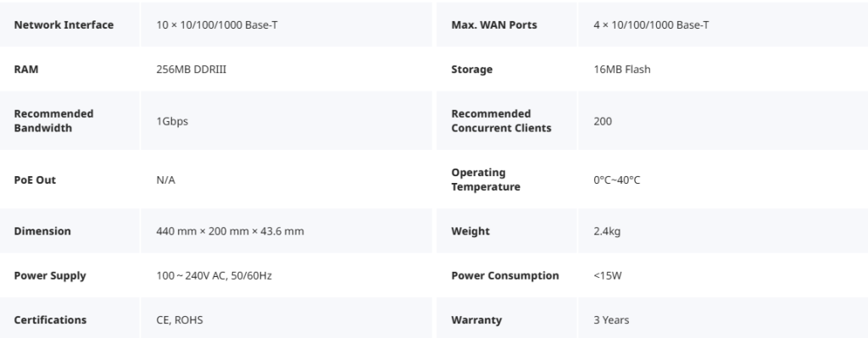Click the Recommended Bandwidth label
The height and width of the screenshot is (338, 868).
(x=53, y=120)
